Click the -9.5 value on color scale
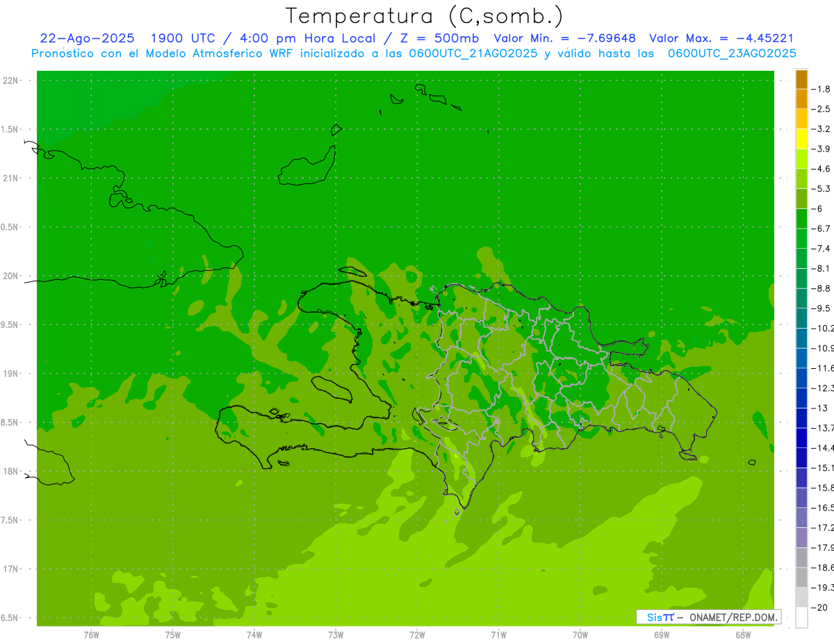 821,308
